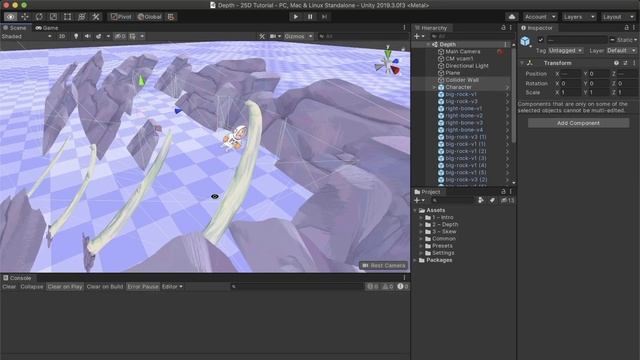Lock the Inspector panel
This screenshot has height=360, width=640.
click(x=627, y=27)
